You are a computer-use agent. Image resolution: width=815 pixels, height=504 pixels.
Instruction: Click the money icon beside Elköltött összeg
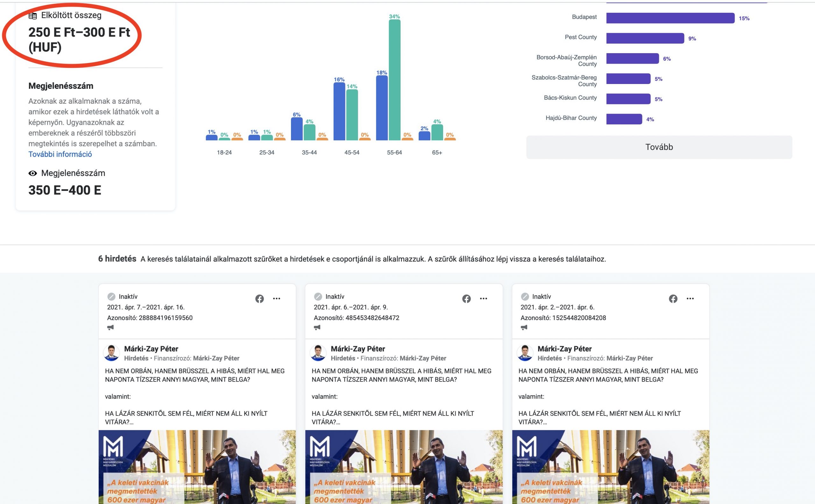pos(33,16)
